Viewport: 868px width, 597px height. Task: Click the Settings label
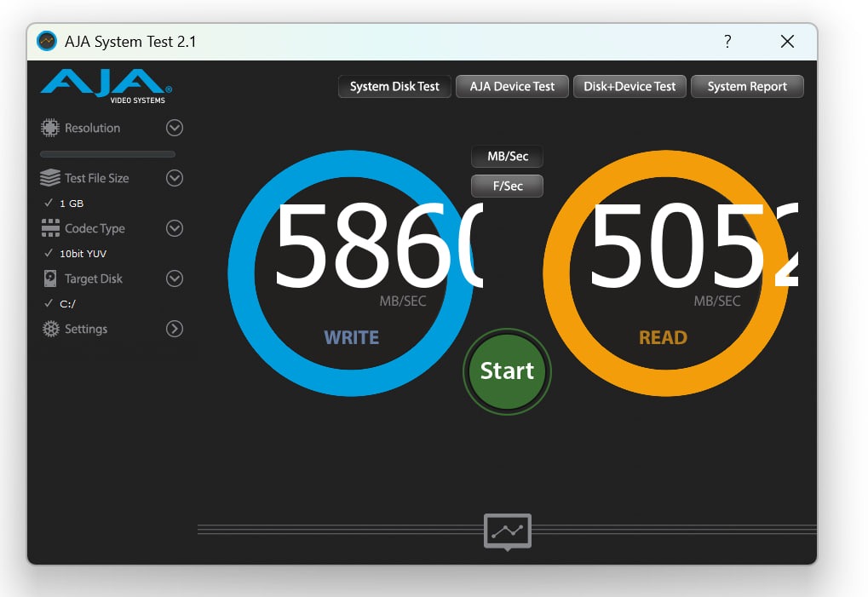point(86,329)
